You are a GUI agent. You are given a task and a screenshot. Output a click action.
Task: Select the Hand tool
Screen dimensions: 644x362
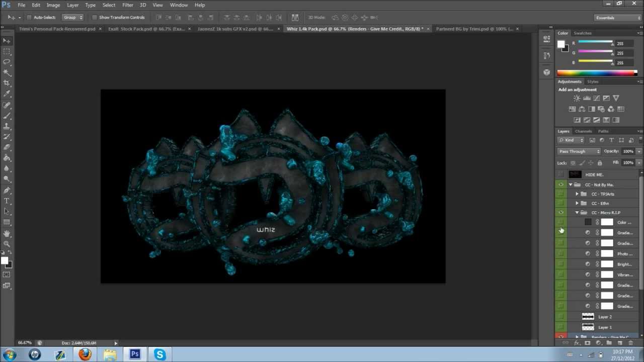tap(7, 234)
